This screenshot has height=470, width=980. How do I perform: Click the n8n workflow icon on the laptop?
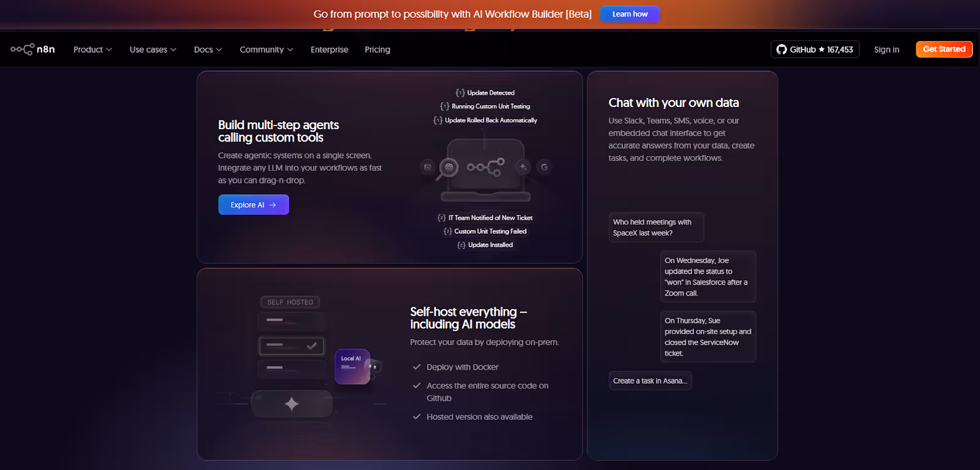tap(486, 166)
